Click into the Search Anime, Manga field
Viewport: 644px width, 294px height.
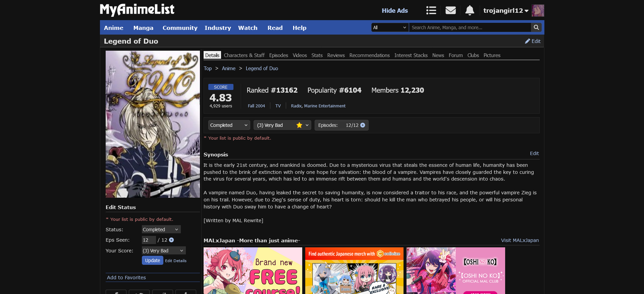470,28
